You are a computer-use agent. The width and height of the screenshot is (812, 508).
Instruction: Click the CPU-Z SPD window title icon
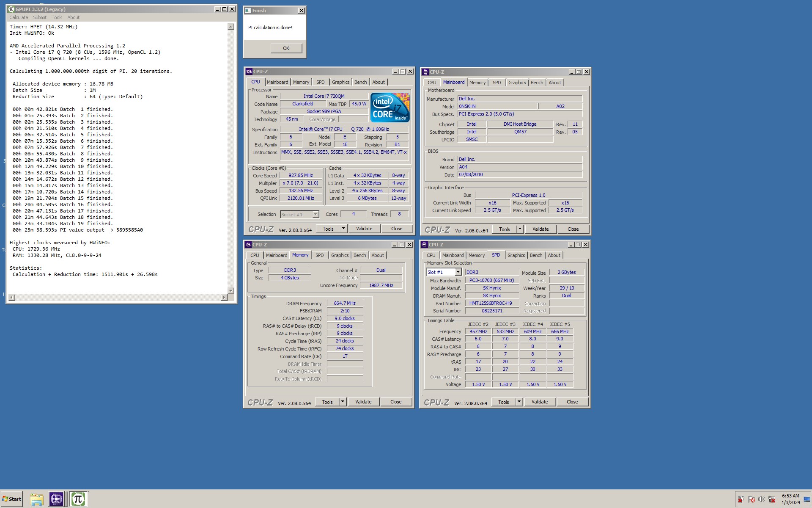tap(425, 245)
